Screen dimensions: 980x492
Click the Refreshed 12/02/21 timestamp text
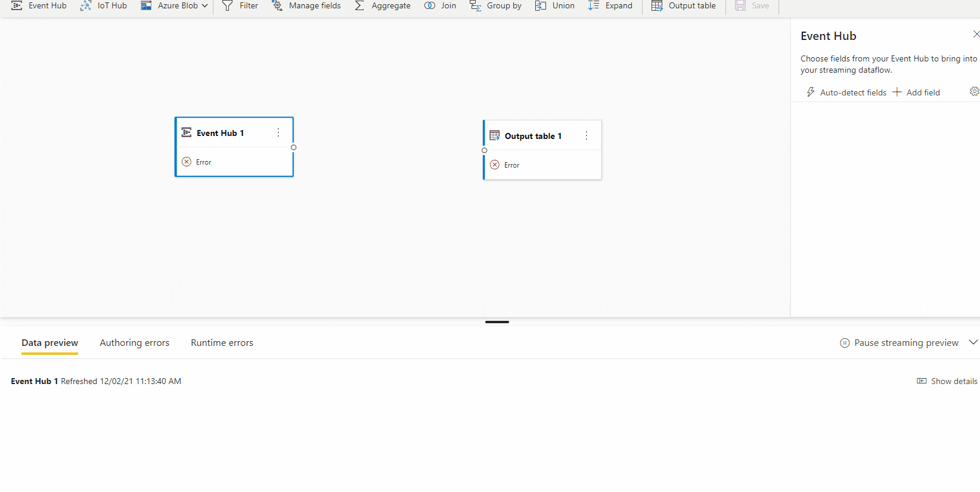(x=121, y=381)
